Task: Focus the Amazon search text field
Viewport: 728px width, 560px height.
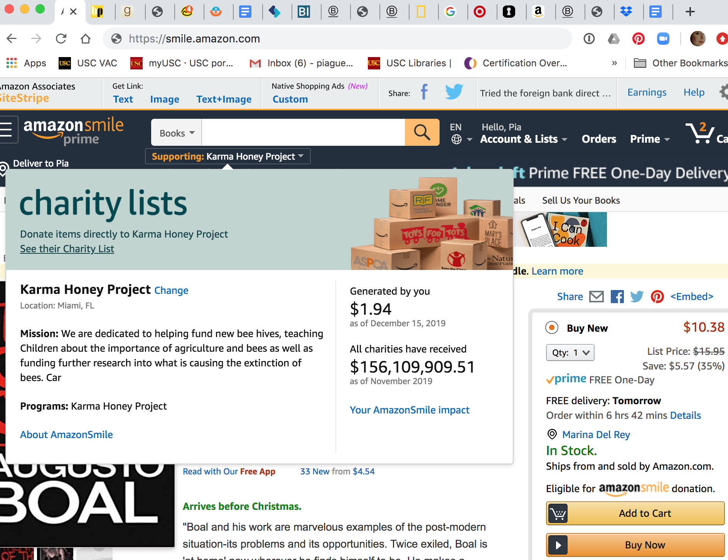Action: [x=303, y=132]
